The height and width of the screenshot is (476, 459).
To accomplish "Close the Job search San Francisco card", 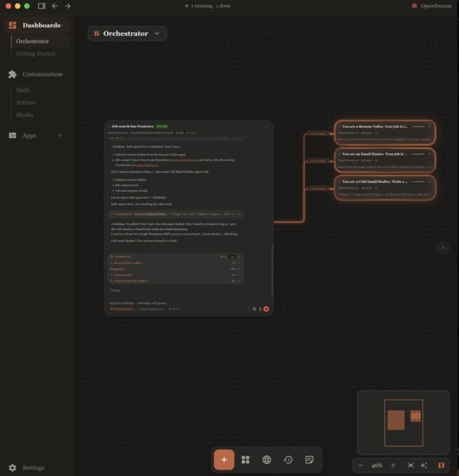I will pos(267,126).
